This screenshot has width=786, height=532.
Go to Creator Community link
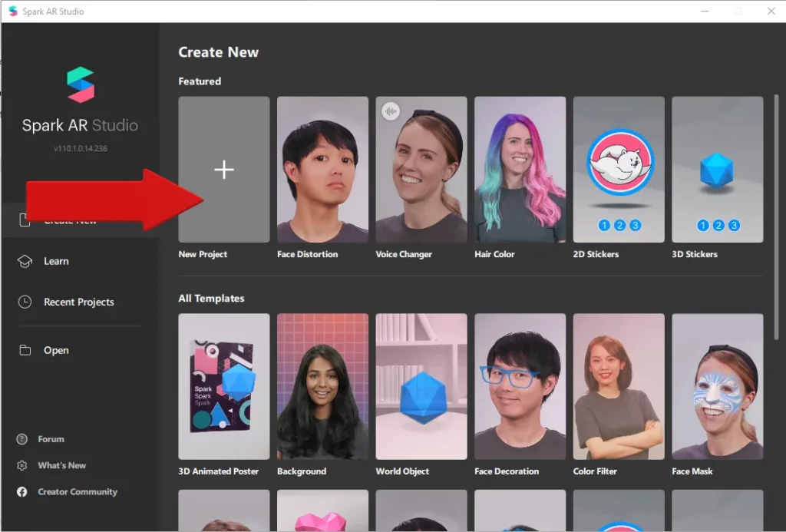(78, 492)
